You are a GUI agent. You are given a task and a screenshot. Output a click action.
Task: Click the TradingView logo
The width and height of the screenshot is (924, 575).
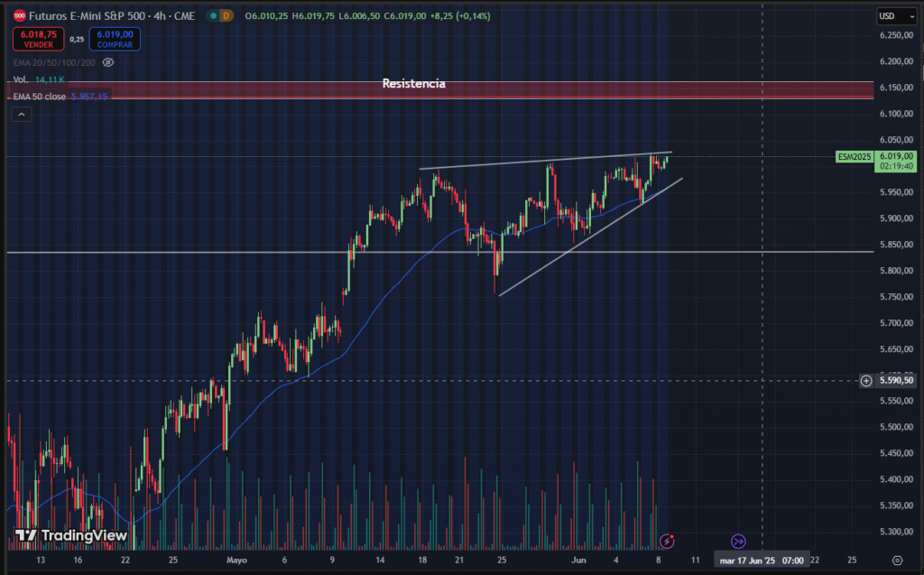click(71, 535)
